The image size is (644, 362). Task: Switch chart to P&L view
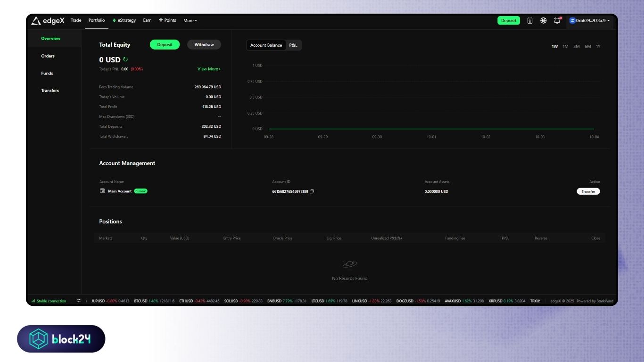click(x=293, y=45)
